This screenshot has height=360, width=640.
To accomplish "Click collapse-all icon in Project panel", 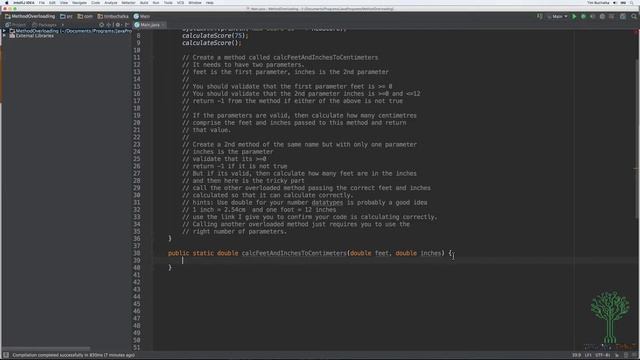I will [109, 25].
